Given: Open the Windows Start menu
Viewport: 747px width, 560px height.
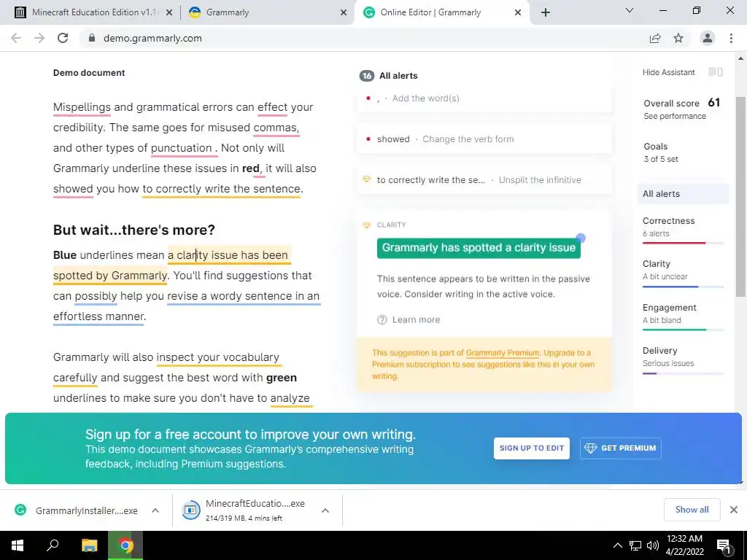Looking at the screenshot, I should (18, 545).
